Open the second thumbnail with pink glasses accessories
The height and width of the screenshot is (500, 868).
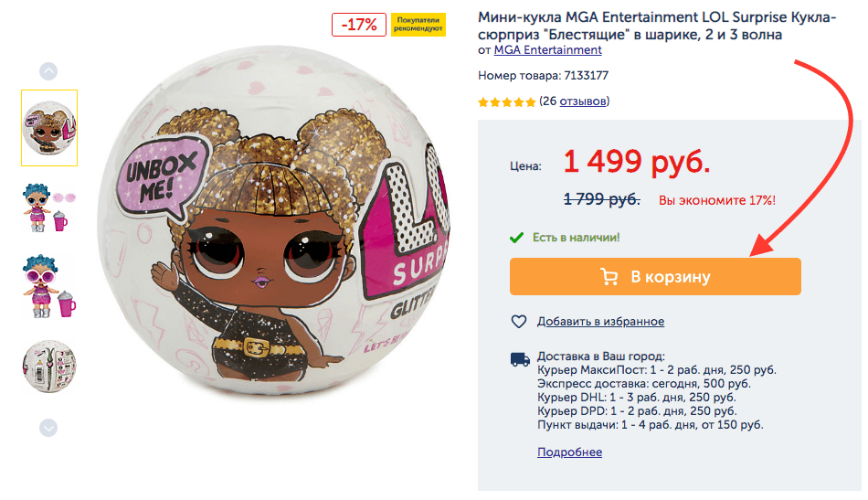49,207
